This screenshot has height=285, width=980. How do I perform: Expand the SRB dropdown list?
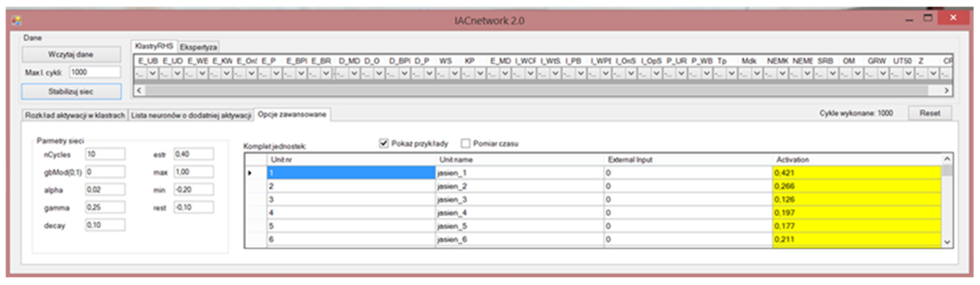832,73
